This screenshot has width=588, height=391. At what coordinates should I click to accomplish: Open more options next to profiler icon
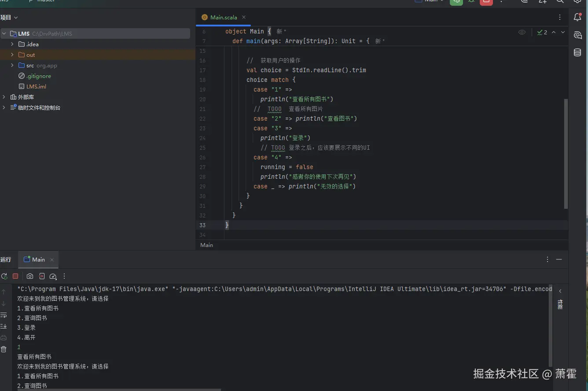coord(64,276)
